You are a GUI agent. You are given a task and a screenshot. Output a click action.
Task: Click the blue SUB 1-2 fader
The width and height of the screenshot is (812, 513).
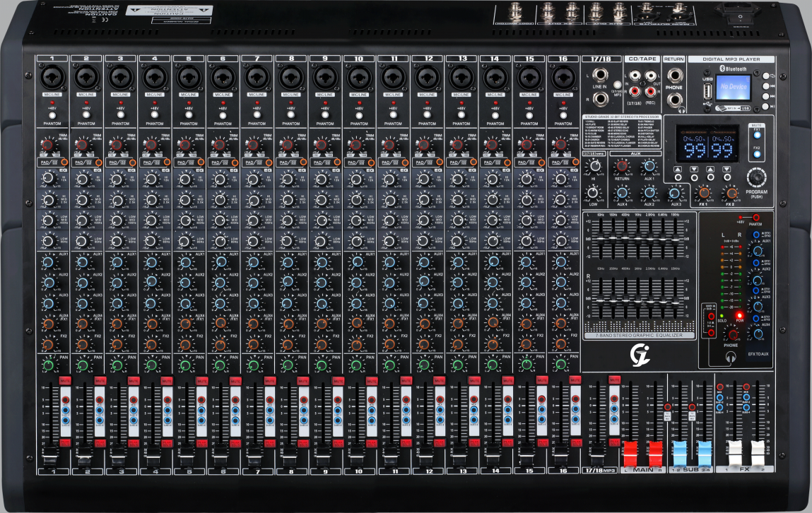click(681, 452)
